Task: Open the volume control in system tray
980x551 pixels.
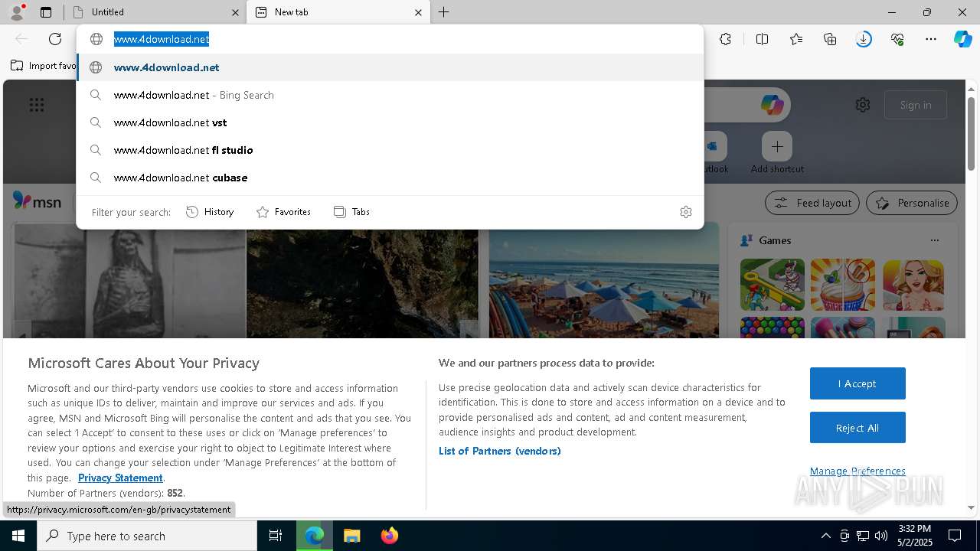Action: 881,536
